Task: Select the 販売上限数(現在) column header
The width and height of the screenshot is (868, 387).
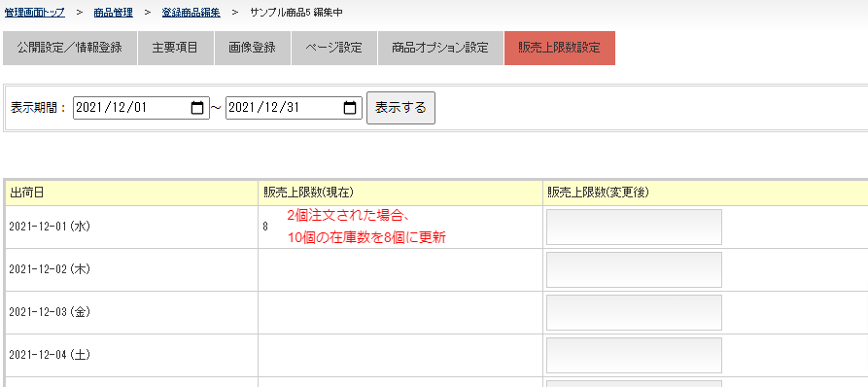Action: [x=400, y=193]
